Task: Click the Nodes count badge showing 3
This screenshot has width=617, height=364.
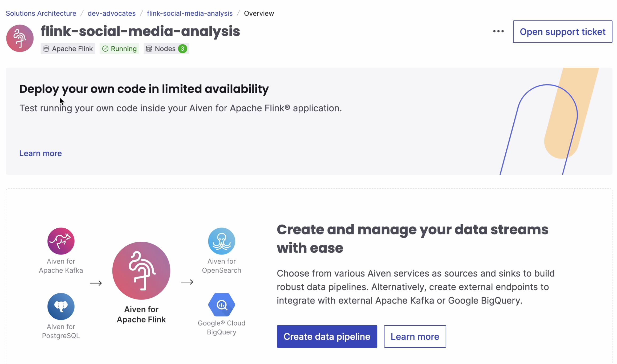Action: (182, 48)
